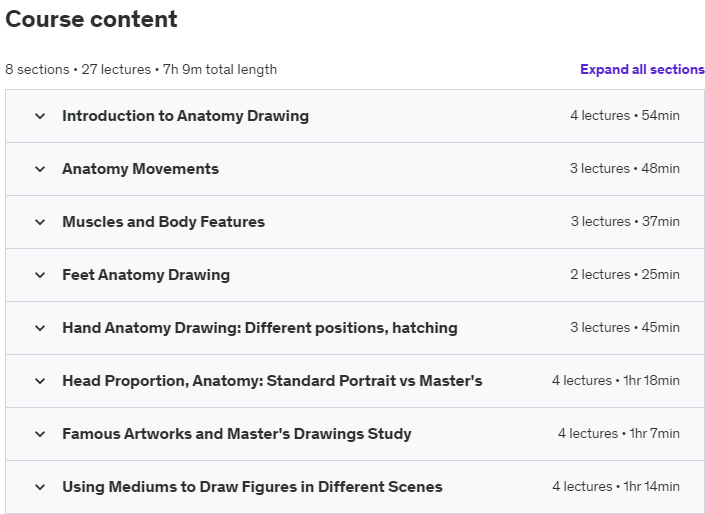Expand the Hand Anatomy Drawing chevron

[x=40, y=328]
